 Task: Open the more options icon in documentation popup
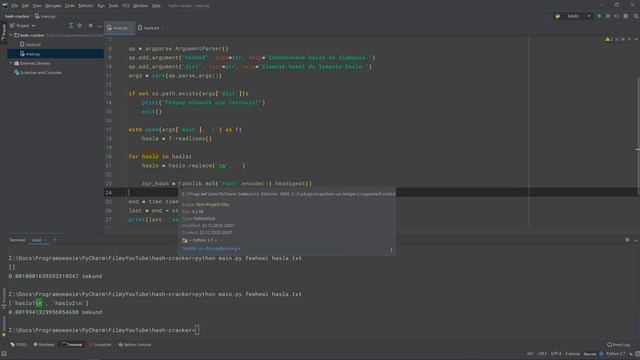coord(391,250)
